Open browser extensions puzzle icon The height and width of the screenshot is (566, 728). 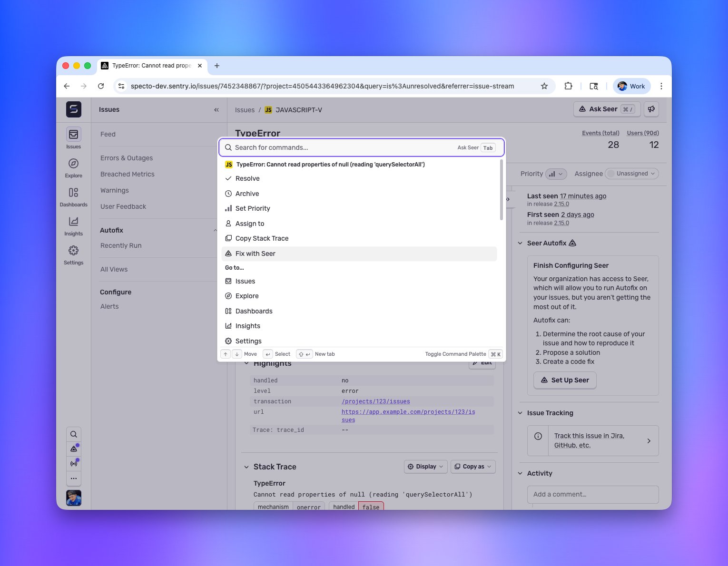pos(568,86)
